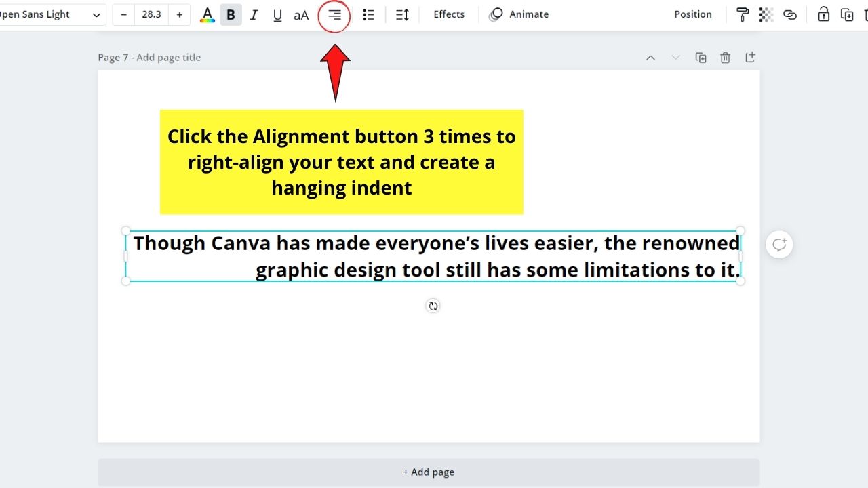Click the text box bottom-right corner handle

[x=741, y=281]
